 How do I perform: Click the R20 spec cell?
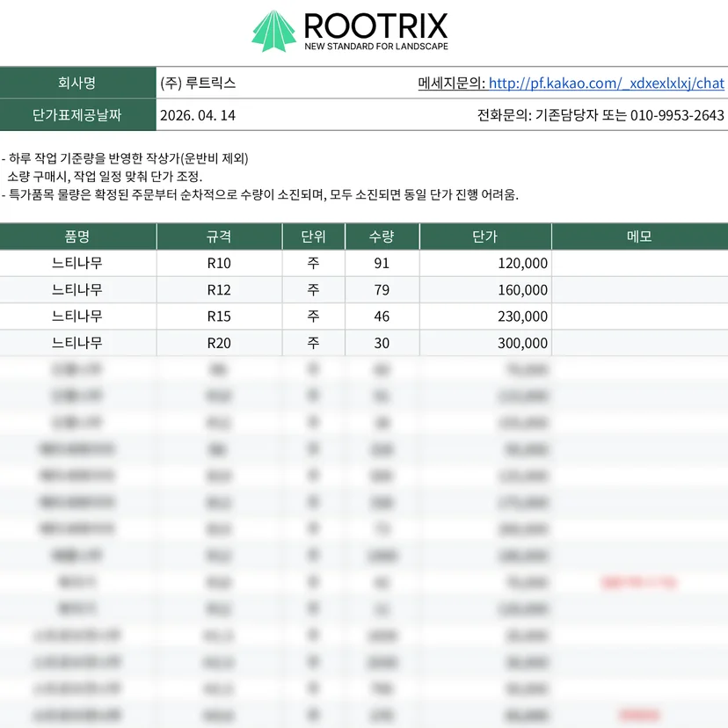tap(219, 343)
